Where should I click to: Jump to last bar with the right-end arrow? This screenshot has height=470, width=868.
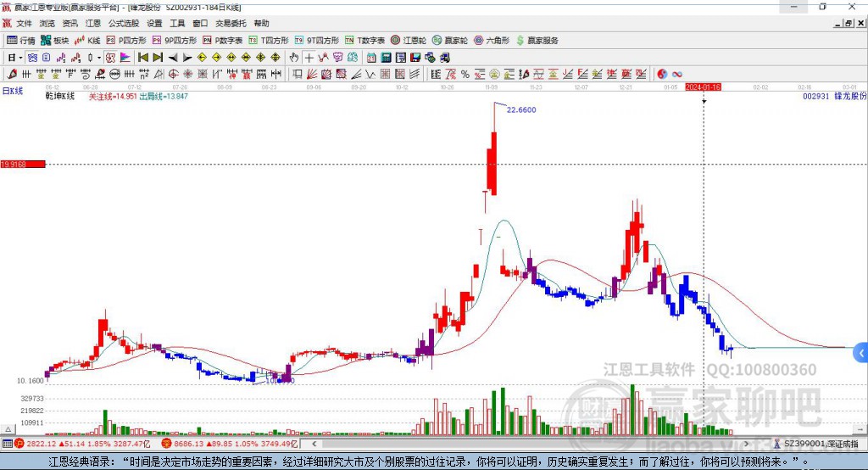(158, 57)
